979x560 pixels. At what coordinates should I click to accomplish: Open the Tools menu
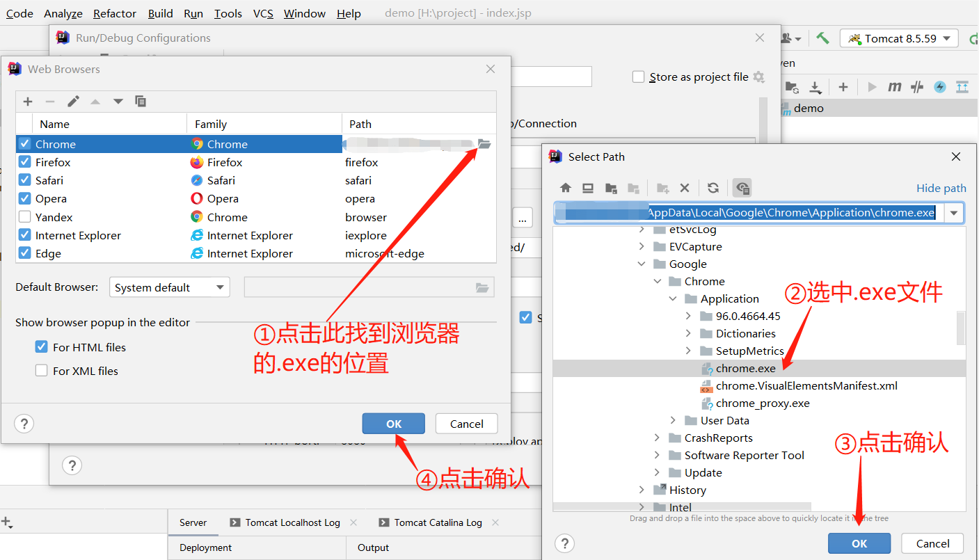click(228, 13)
